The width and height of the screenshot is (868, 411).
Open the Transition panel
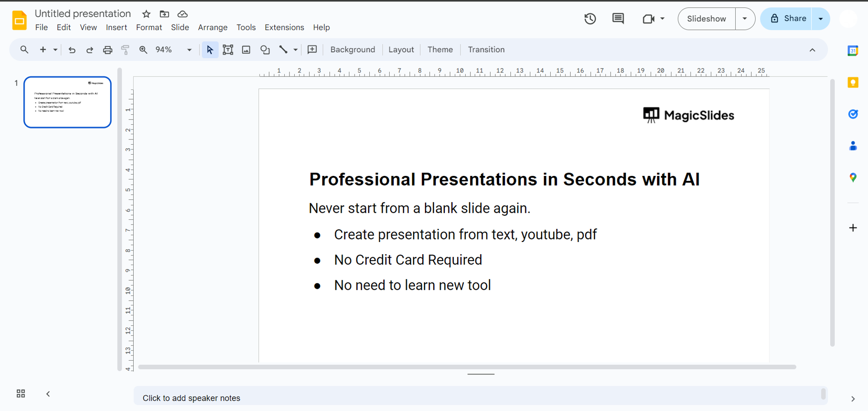click(486, 50)
